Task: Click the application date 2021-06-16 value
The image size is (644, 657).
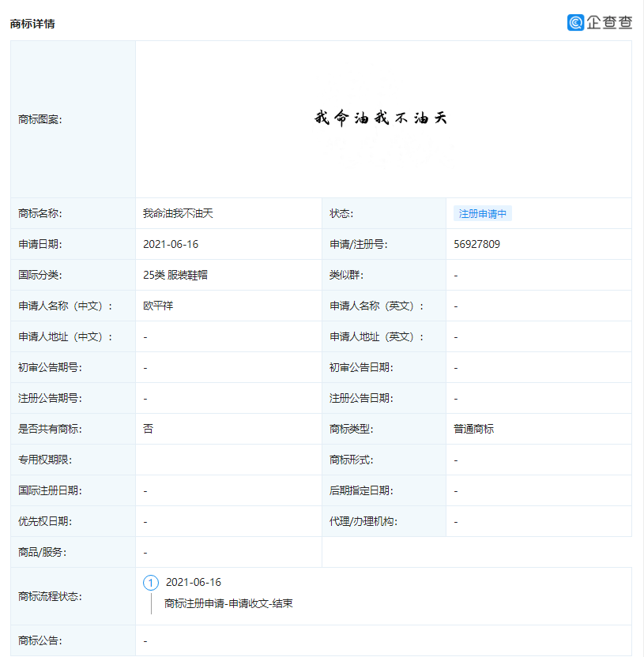Action: 171,244
